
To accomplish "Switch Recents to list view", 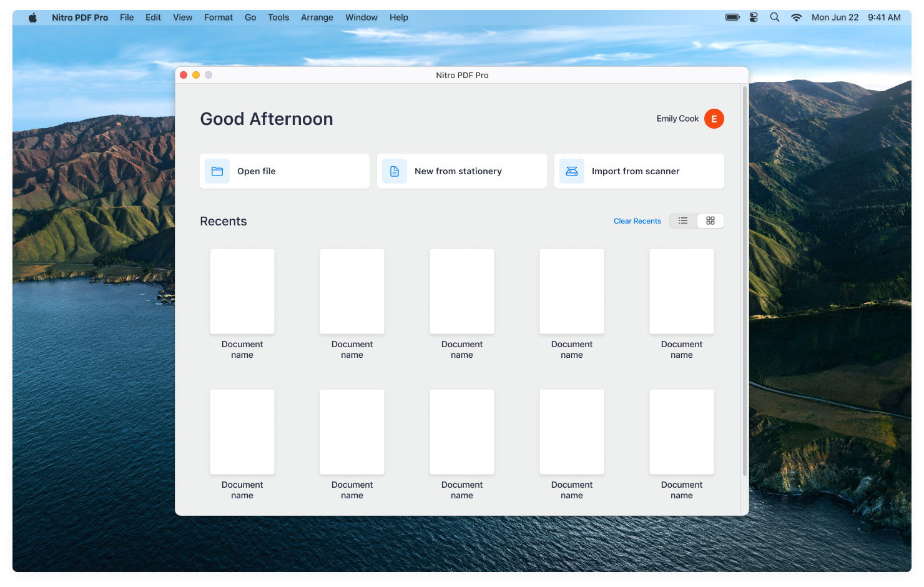I will (x=683, y=221).
